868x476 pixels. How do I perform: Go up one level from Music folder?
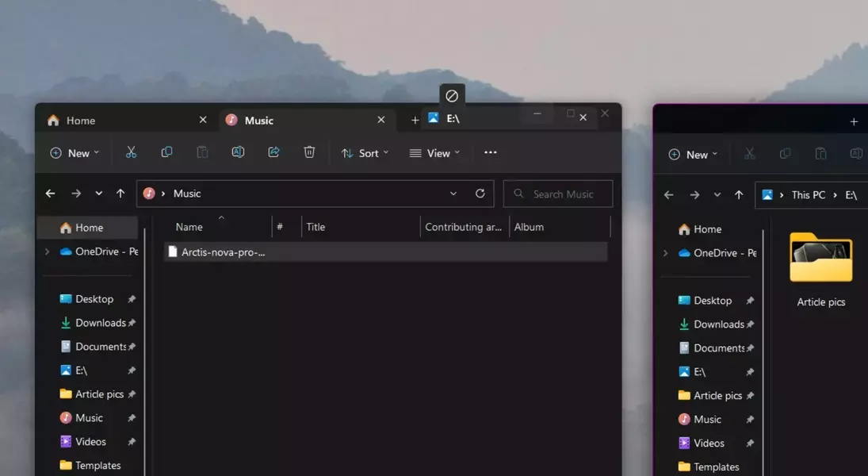(x=120, y=194)
